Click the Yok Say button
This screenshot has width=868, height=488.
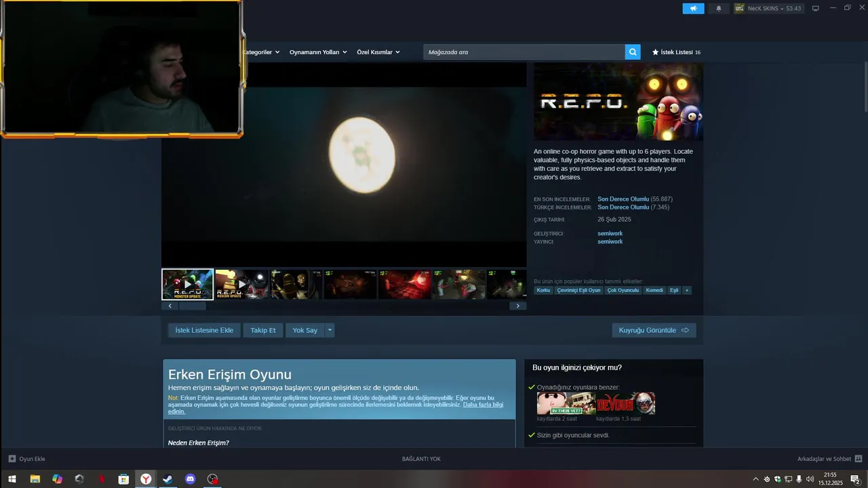click(305, 330)
